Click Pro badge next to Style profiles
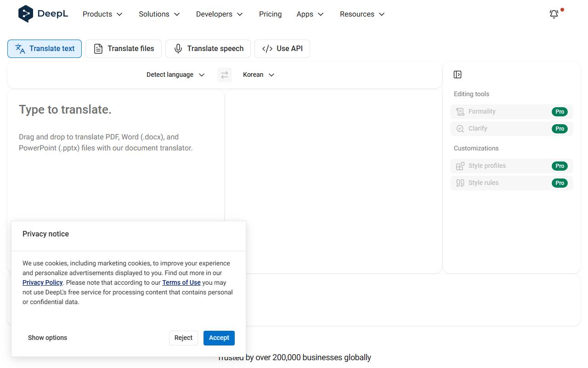Screen dimensions: 588x368 (560, 166)
